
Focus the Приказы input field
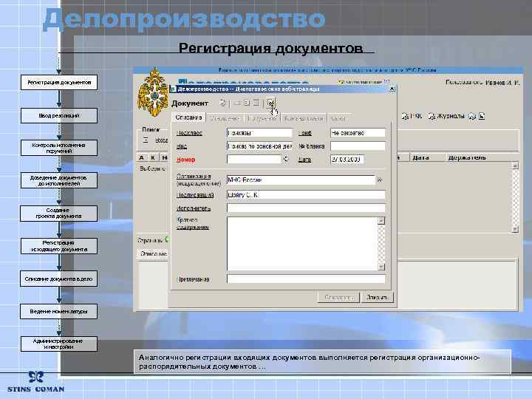click(259, 133)
